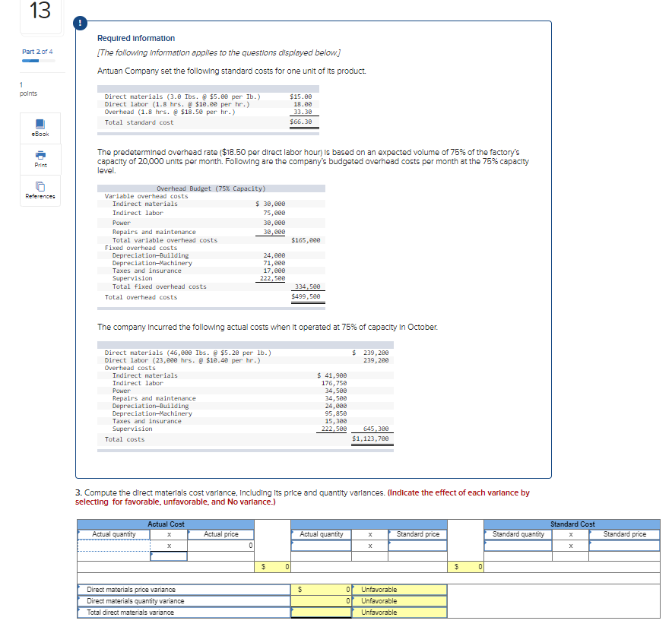Viewport: 672px width, 630px height.
Task: Click the question number 13 box
Action: coord(41,14)
